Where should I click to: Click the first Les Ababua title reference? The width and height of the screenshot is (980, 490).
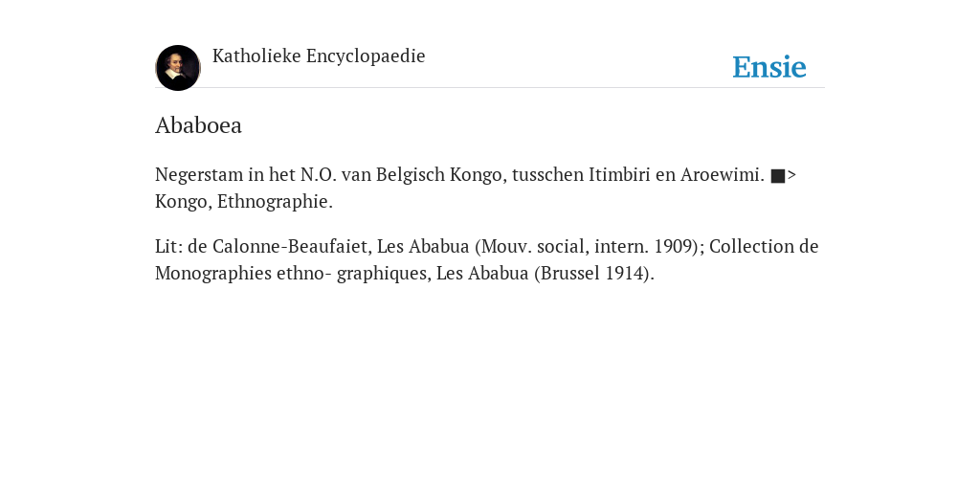423,246
